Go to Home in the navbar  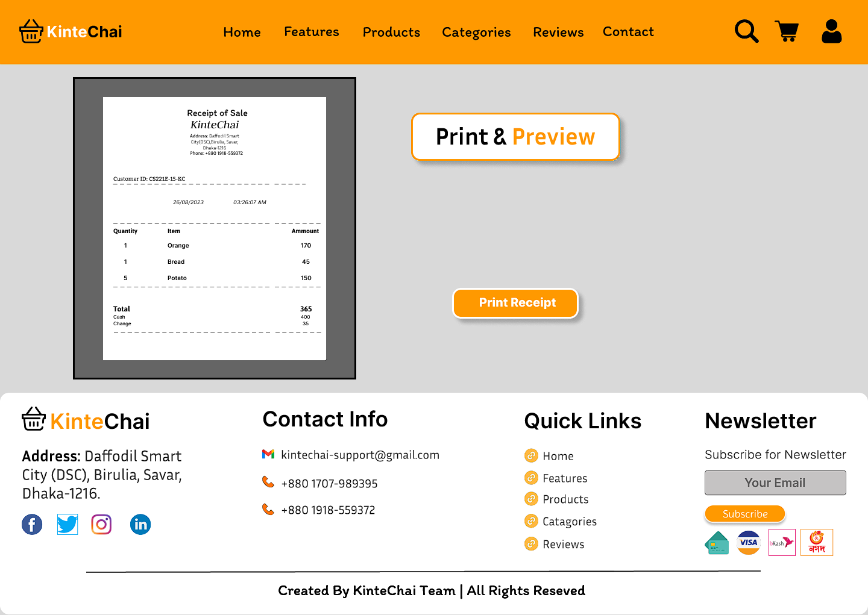242,32
